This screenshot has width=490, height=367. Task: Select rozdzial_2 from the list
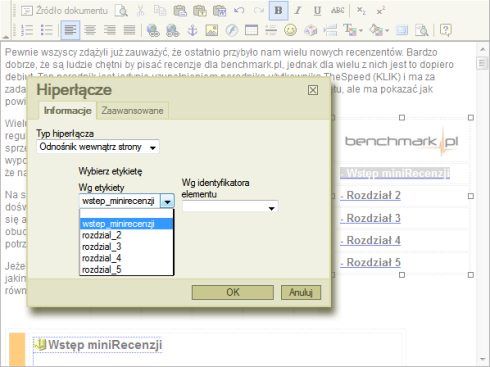tap(127, 235)
